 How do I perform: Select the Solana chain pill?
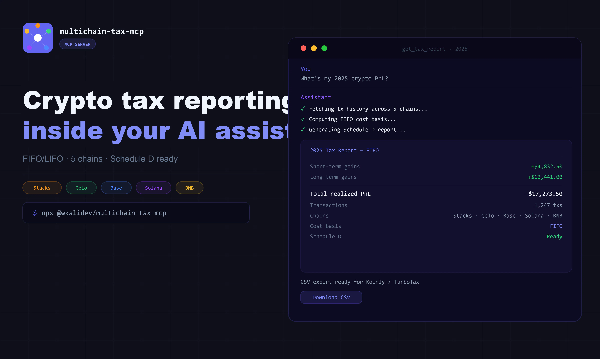pyautogui.click(x=153, y=188)
